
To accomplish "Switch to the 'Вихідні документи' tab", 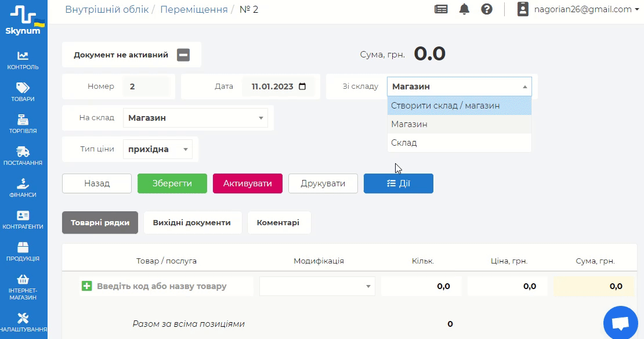I will [192, 222].
